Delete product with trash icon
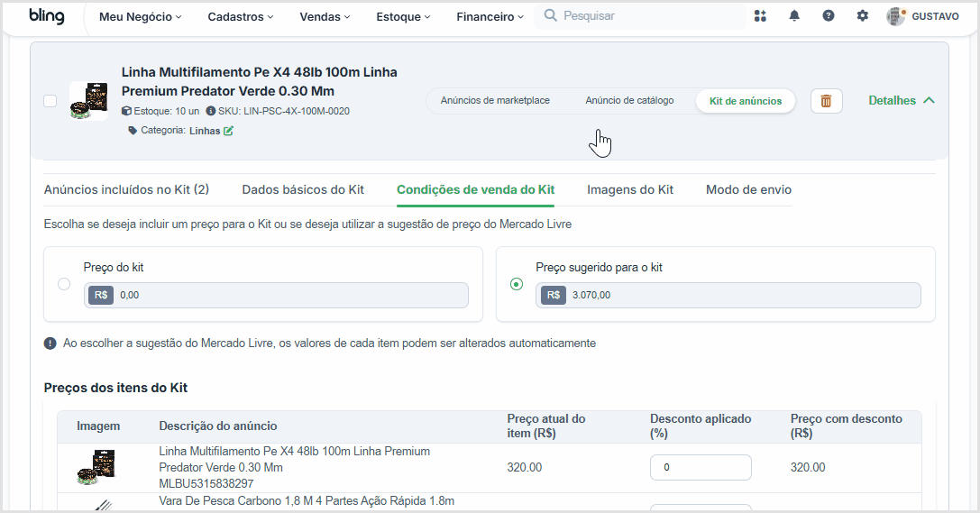Image resolution: width=980 pixels, height=513 pixels. (x=826, y=101)
